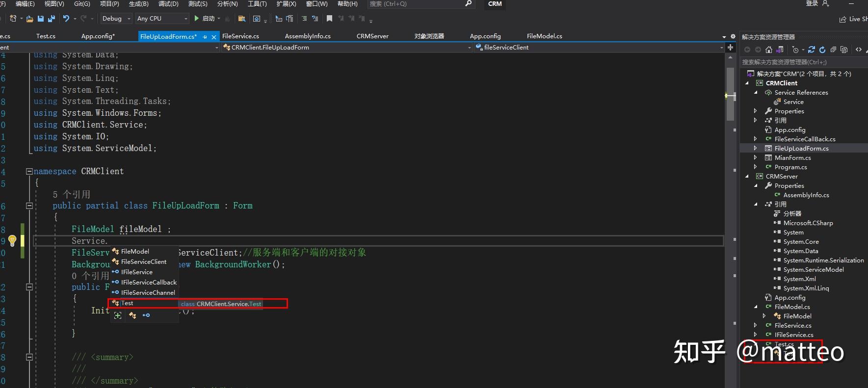
Task: Open the 扩展(X) Extensions menu
Action: (286, 4)
